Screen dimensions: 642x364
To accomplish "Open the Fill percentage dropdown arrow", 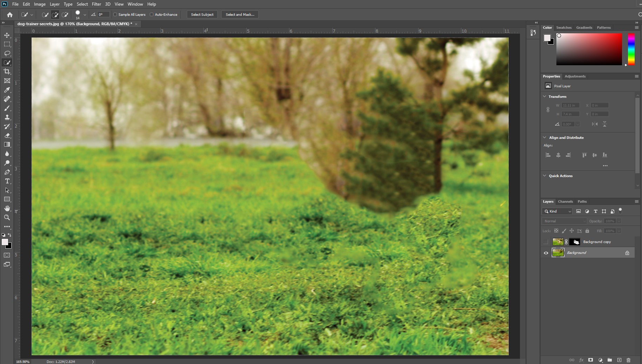I will pos(619,231).
